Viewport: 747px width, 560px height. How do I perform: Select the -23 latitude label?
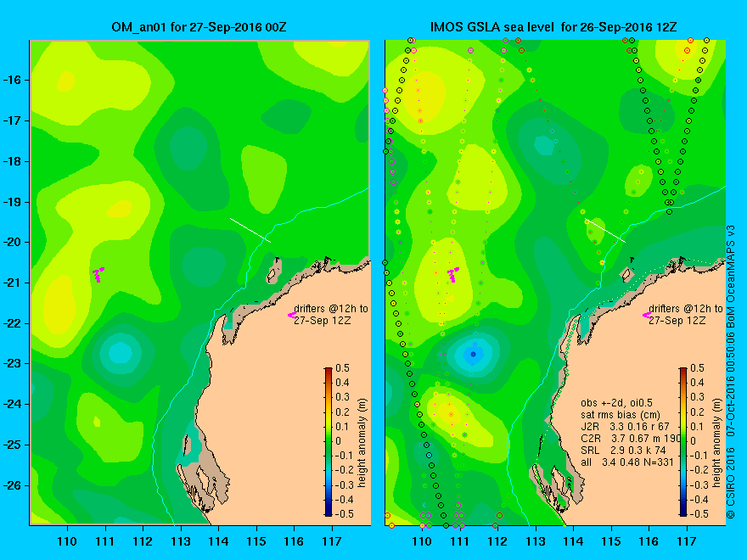[x=14, y=364]
